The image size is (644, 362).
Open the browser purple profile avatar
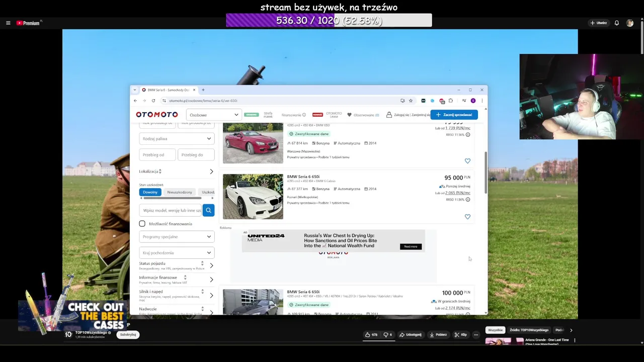(473, 101)
